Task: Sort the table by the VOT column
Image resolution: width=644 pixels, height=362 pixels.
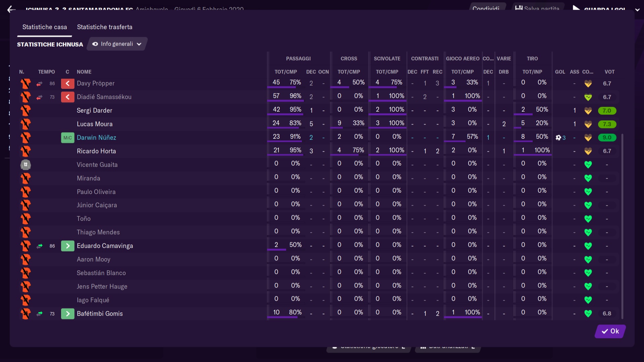Action: tap(609, 72)
